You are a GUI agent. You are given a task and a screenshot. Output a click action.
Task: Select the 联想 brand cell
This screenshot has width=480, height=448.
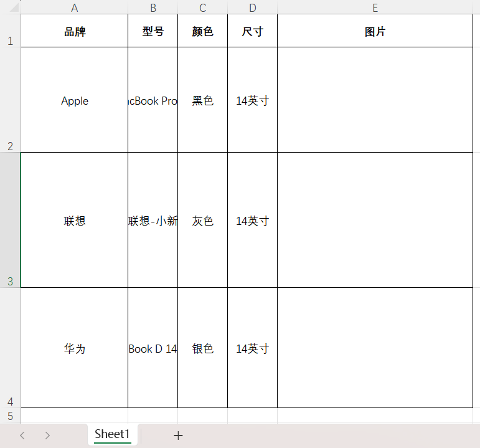point(74,220)
